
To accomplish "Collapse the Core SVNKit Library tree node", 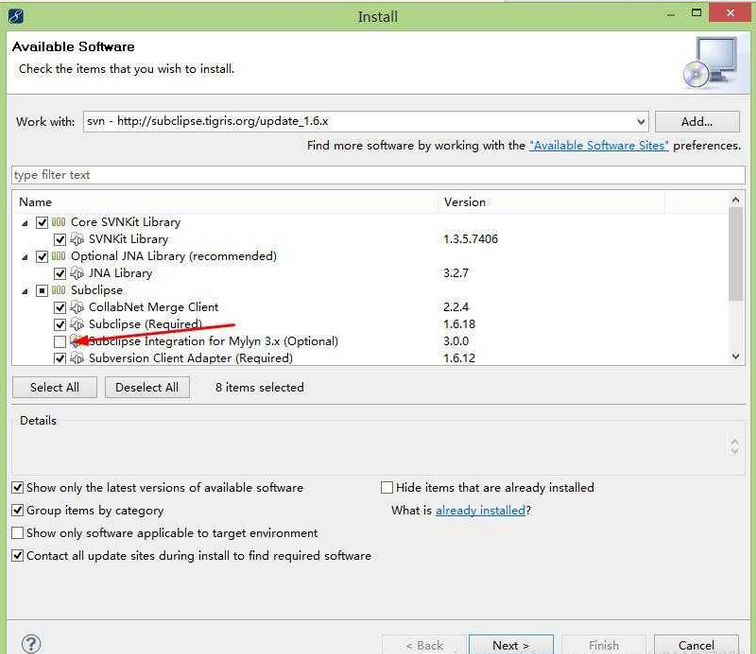I will (25, 223).
